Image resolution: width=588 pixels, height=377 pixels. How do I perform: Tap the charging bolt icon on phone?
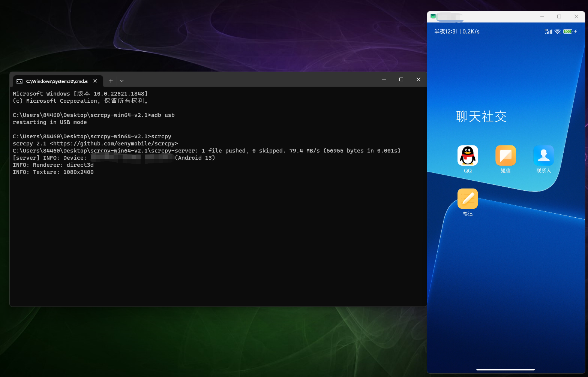(x=576, y=31)
